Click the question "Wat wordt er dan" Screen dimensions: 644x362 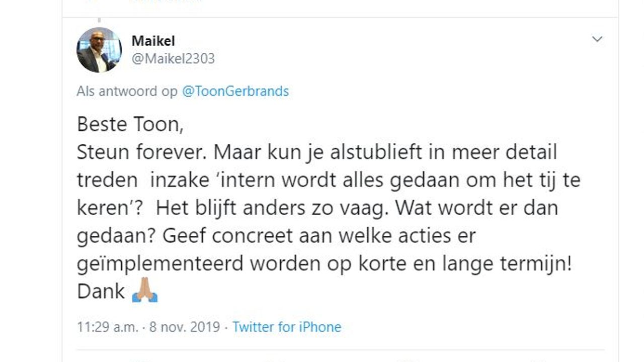point(477,208)
